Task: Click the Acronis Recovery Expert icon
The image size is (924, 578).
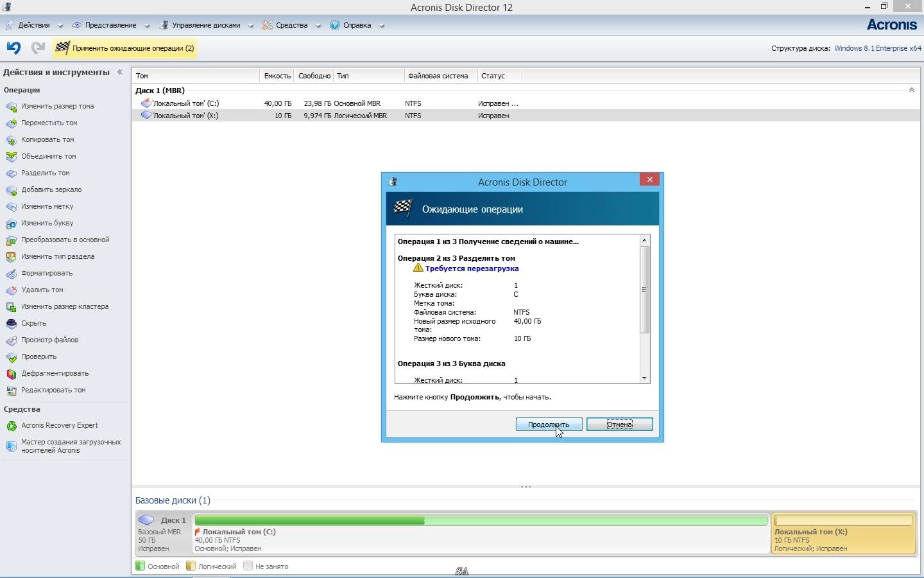Action: (11, 426)
